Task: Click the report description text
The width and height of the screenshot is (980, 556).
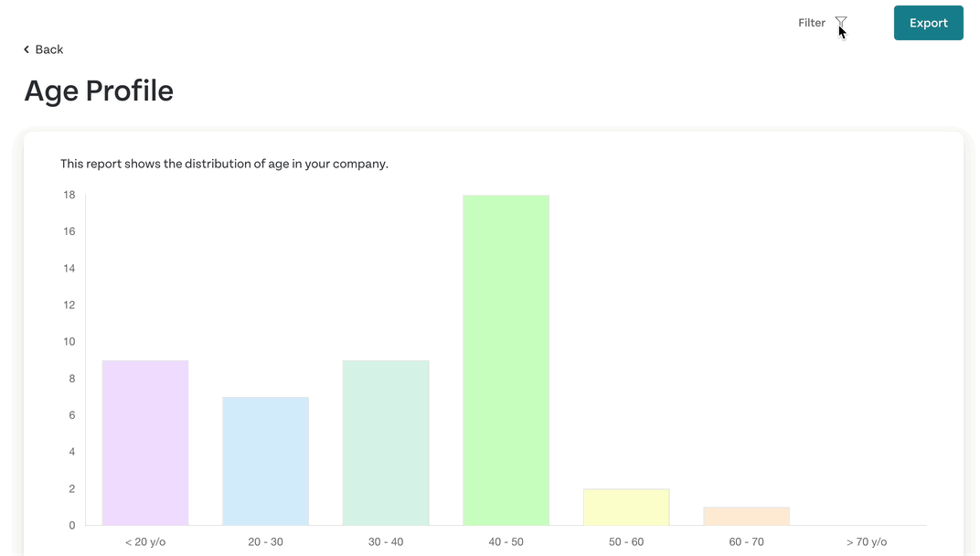Action: point(224,164)
